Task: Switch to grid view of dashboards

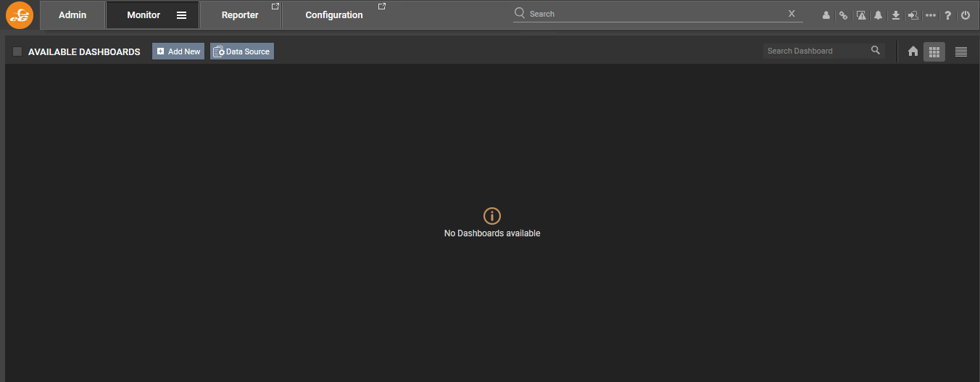Action: 934,51
